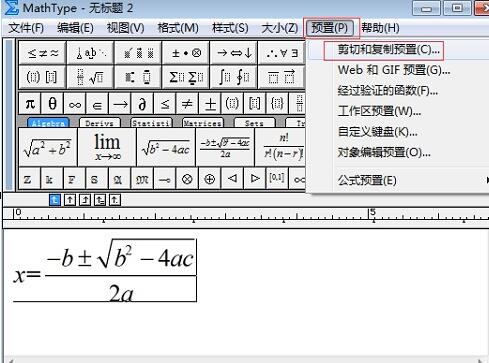Choose Web 和 GIF 预置(G)... entry
This screenshot has width=489, height=363.
(x=394, y=70)
